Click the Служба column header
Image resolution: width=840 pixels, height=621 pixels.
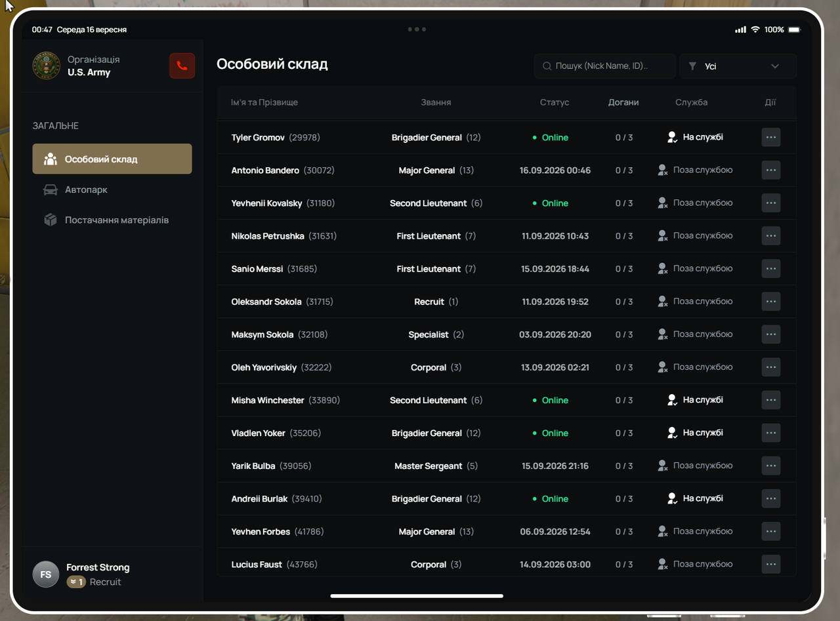pos(692,102)
